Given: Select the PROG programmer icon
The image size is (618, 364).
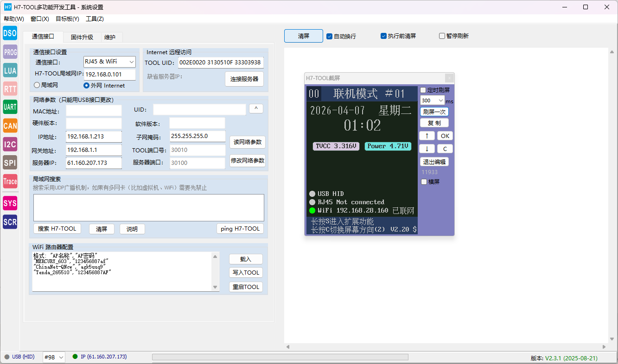Looking at the screenshot, I should (10, 52).
